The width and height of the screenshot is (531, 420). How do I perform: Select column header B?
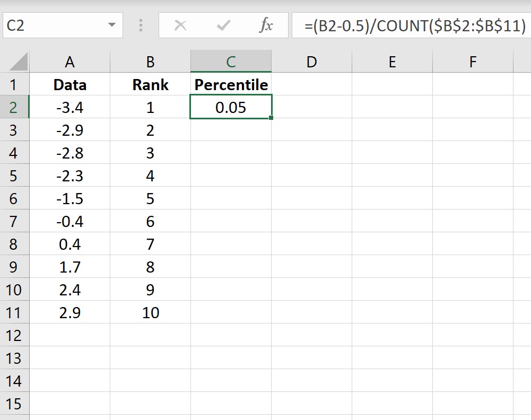click(x=150, y=61)
